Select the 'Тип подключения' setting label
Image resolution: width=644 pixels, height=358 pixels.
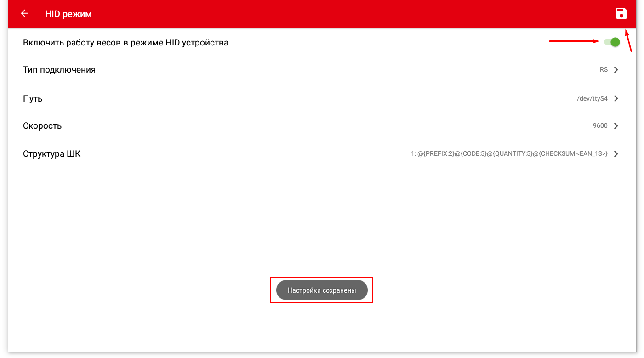[59, 70]
